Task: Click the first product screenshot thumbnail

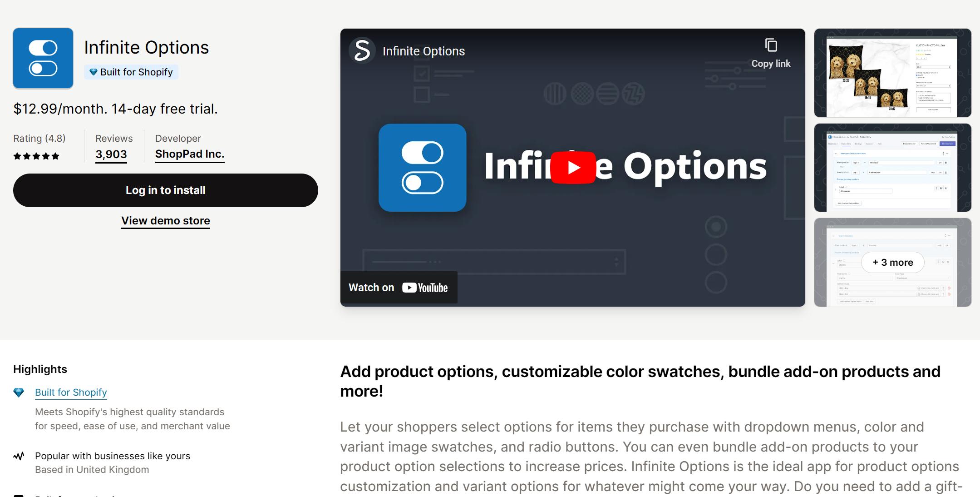Action: [894, 72]
